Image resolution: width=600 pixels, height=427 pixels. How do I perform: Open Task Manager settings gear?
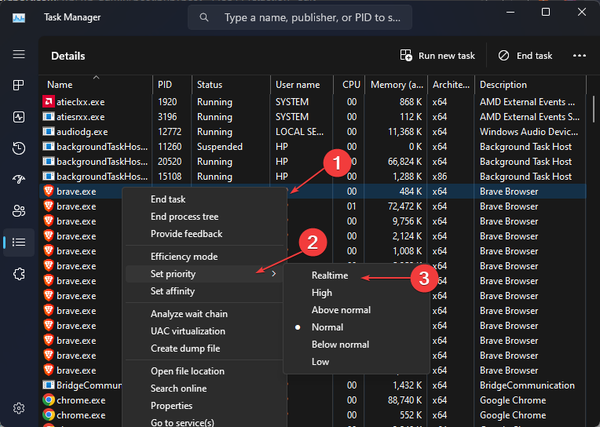point(18,408)
